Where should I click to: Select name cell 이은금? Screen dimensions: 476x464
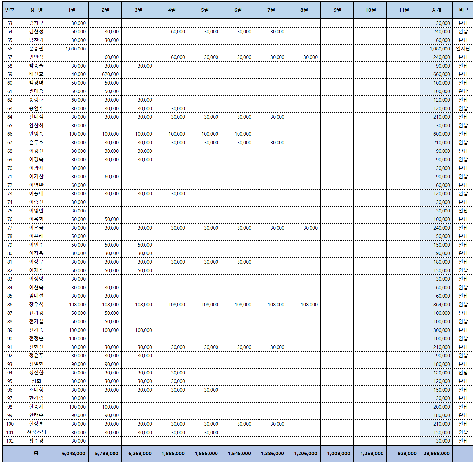click(36, 228)
